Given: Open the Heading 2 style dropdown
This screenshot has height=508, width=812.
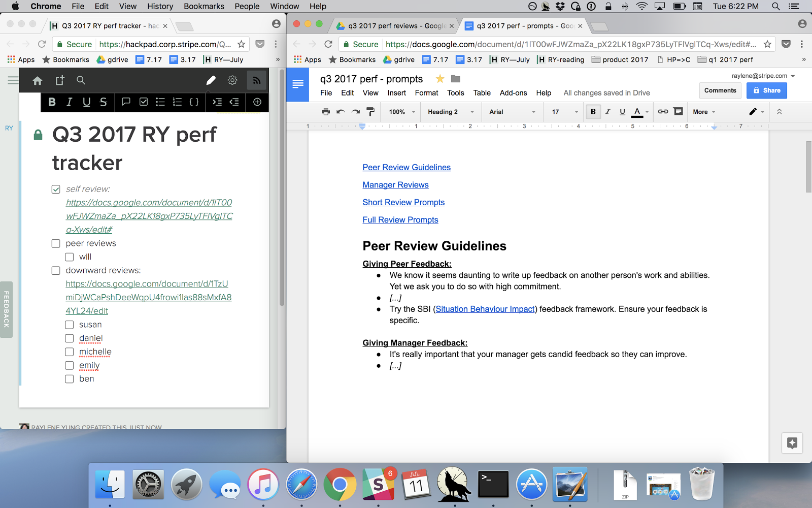Looking at the screenshot, I should pos(451,112).
